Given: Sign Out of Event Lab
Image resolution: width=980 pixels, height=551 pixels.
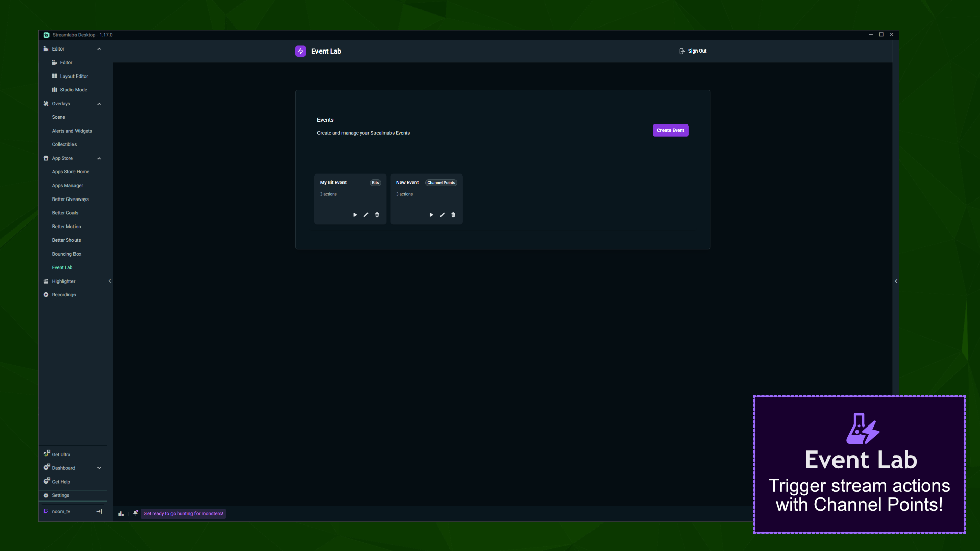Looking at the screenshot, I should point(693,51).
